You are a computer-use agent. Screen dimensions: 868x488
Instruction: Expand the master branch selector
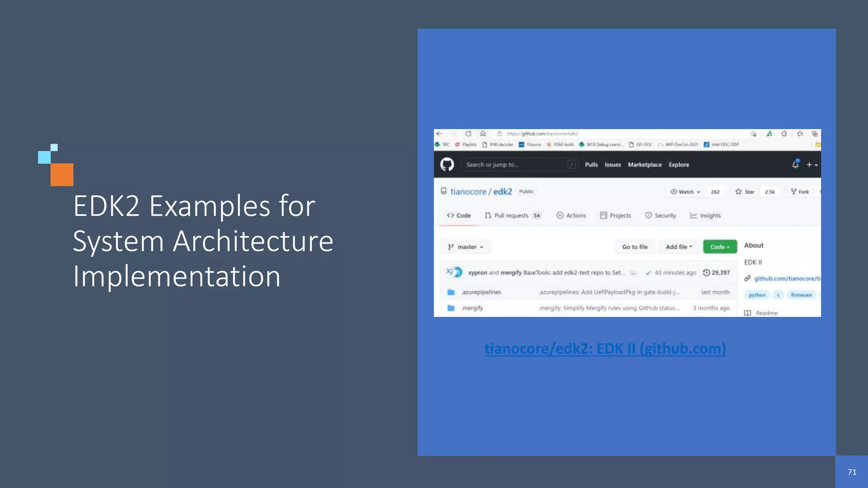[466, 247]
